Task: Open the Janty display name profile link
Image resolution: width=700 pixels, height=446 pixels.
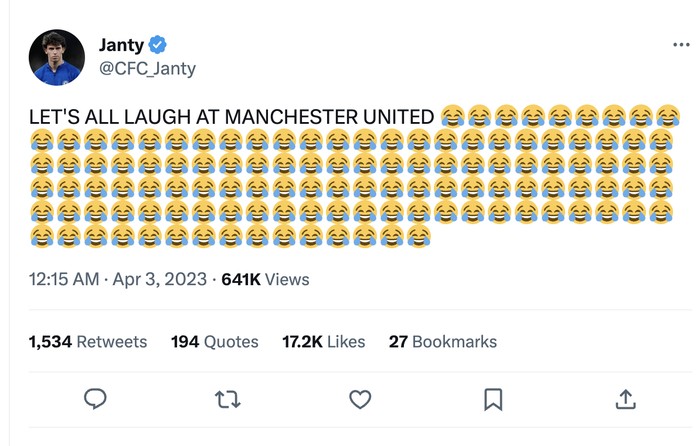Action: coord(121,45)
